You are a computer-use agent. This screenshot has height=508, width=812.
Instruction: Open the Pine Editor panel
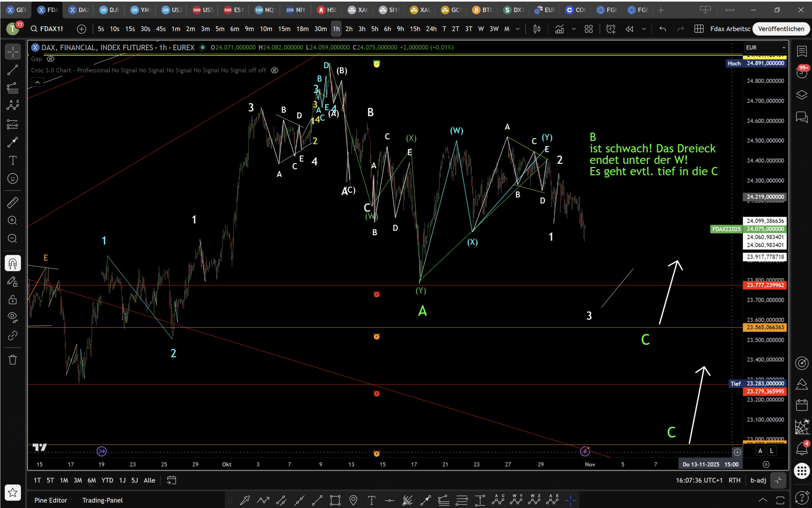coord(51,500)
